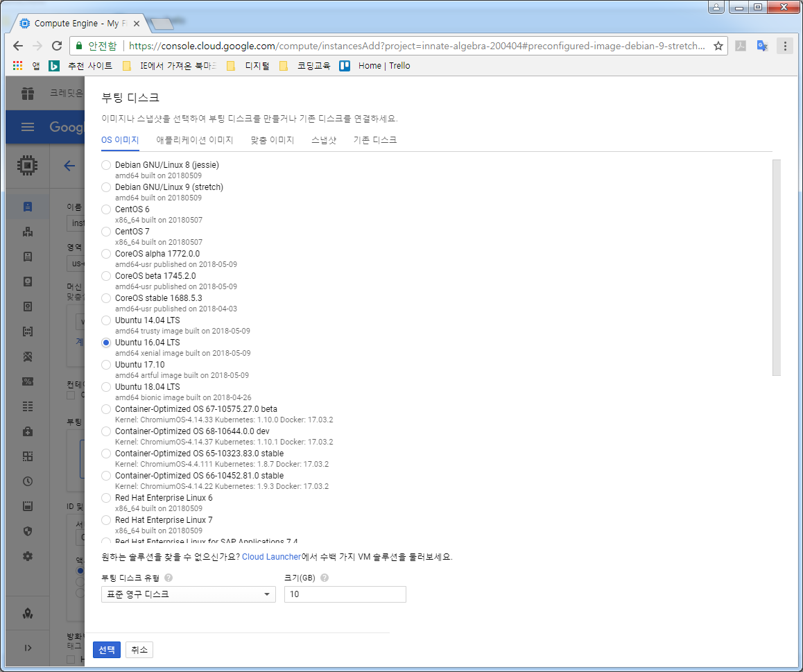Open the 코딩교육 bookmark folder

304,66
